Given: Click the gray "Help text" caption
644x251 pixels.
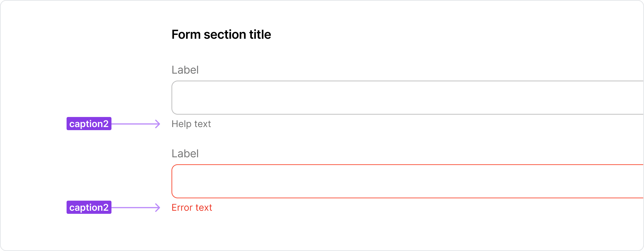Looking at the screenshot, I should [x=191, y=124].
